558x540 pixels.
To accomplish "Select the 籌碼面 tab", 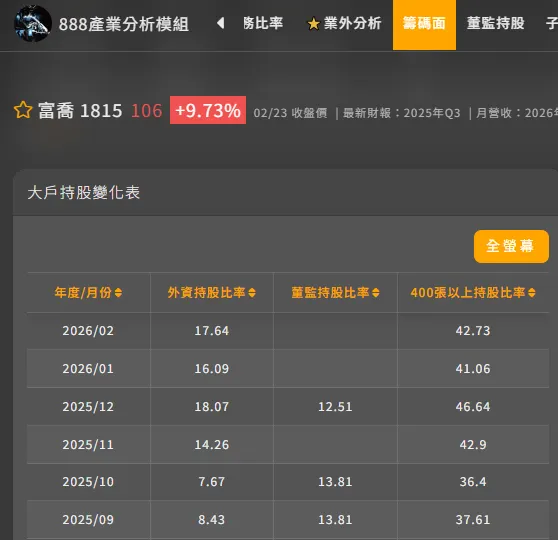I will pos(424,25).
